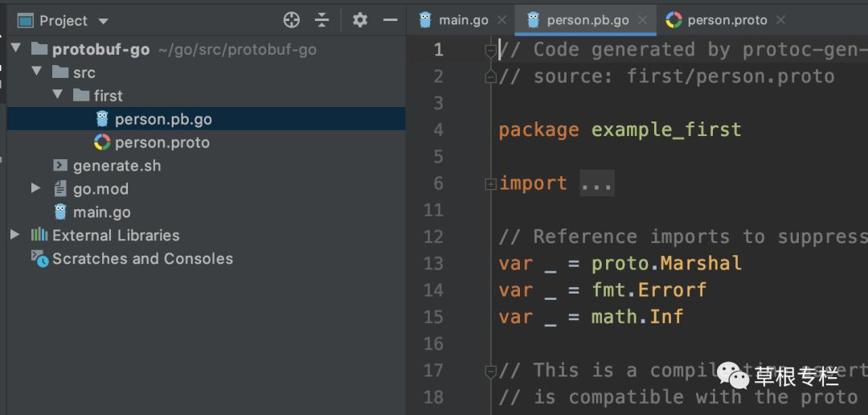Click the Go gopher icon beside tree person.pb.go
The height and width of the screenshot is (415, 868).
click(x=102, y=118)
